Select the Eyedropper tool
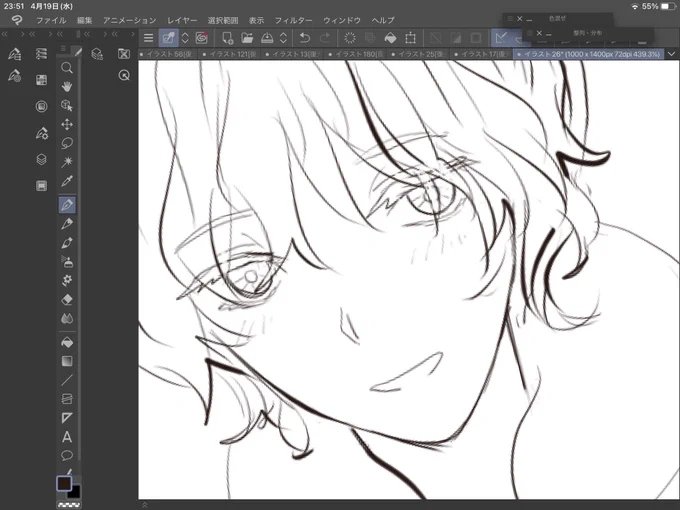Viewport: 680px width, 510px height. pos(67,181)
